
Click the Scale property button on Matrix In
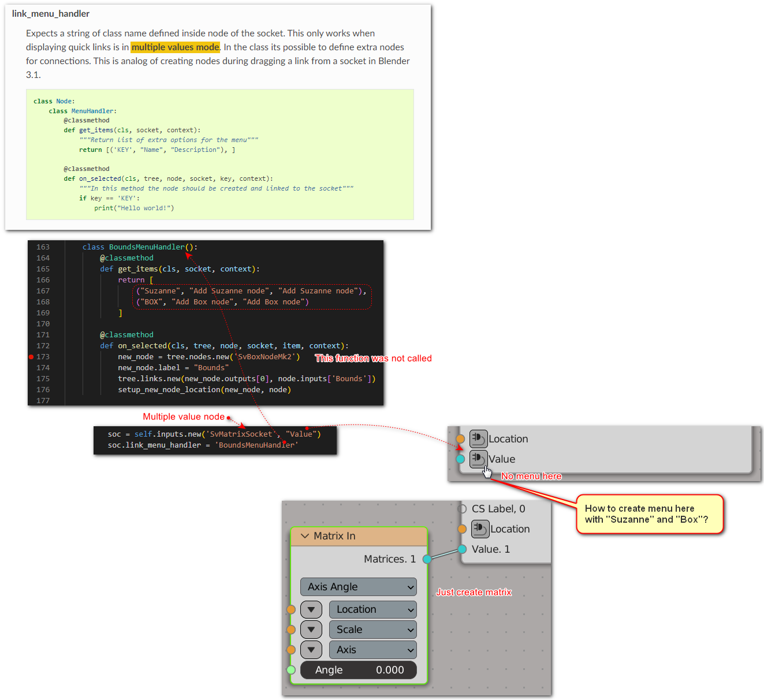pos(372,629)
